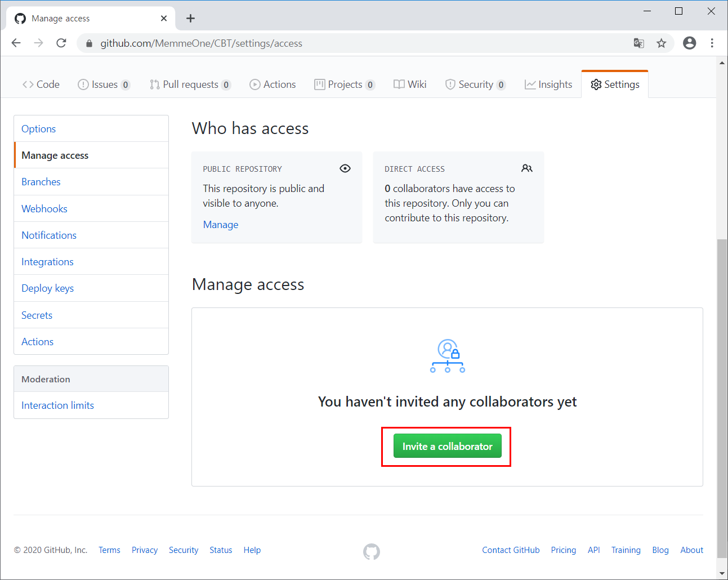
Task: Open Status link in footer
Action: pyautogui.click(x=221, y=550)
